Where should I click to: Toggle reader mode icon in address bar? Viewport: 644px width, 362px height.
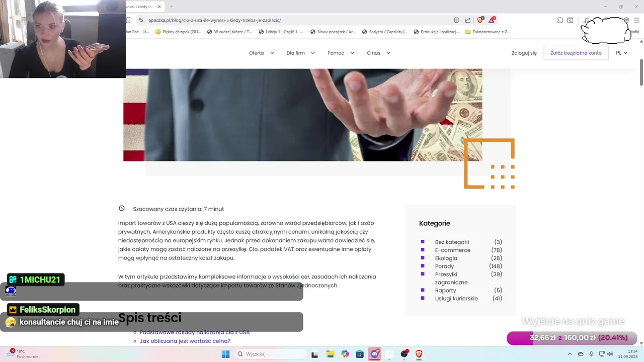point(456,20)
